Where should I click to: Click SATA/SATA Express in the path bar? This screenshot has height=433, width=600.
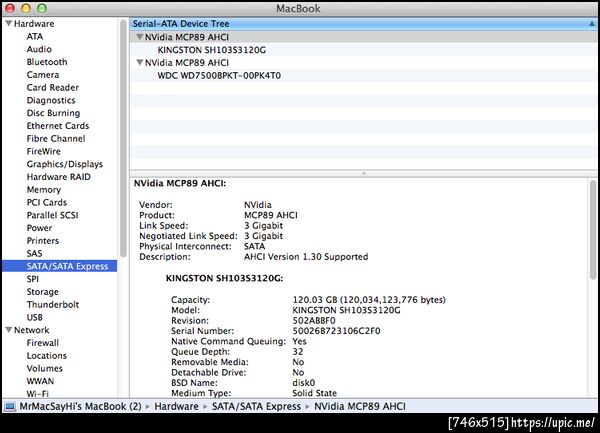[256, 406]
